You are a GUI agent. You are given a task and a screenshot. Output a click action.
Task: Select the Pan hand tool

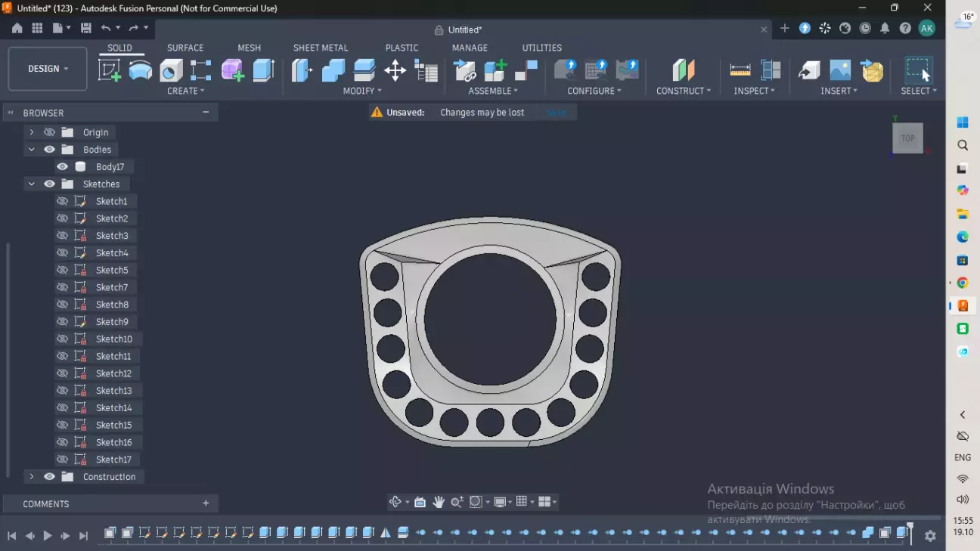click(439, 502)
